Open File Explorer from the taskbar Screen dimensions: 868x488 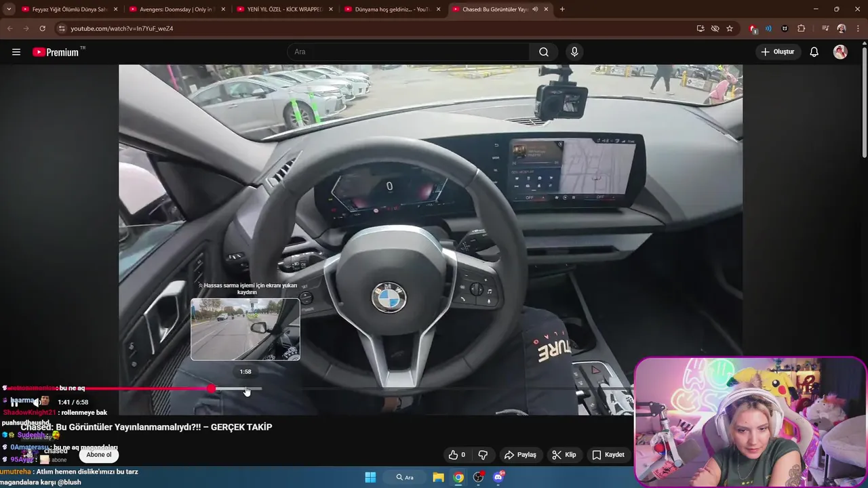[438, 477]
